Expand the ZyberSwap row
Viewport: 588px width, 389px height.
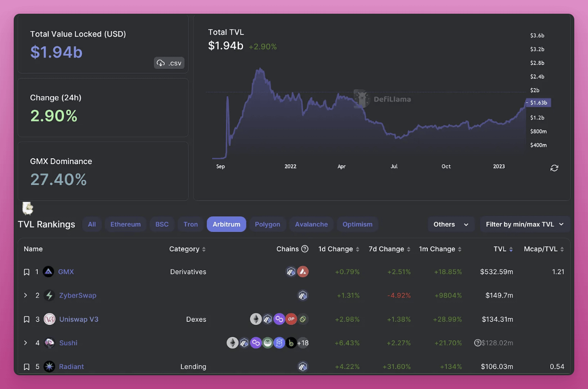click(x=26, y=295)
